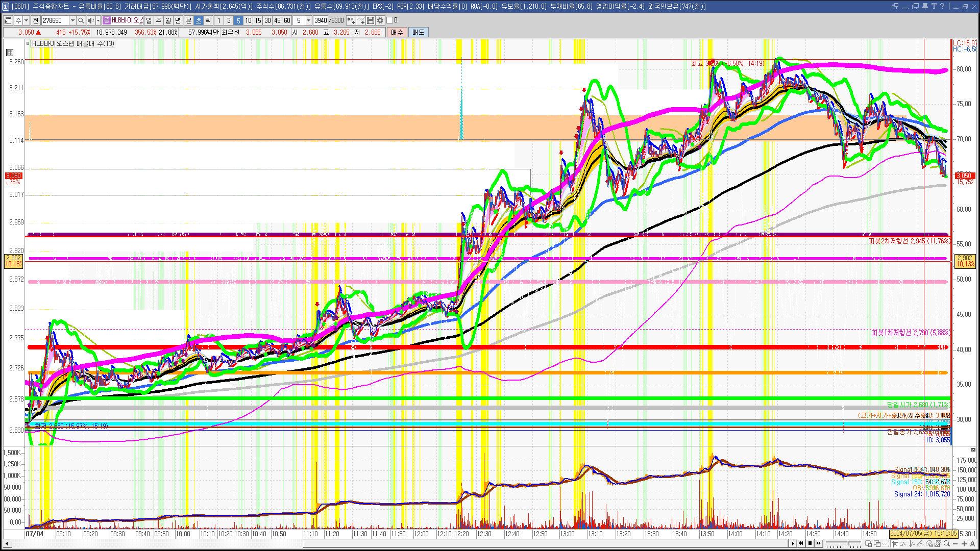Viewport: 980px width, 551px height.
Task: Expand the speaker options dropdown arrow
Action: click(x=98, y=20)
